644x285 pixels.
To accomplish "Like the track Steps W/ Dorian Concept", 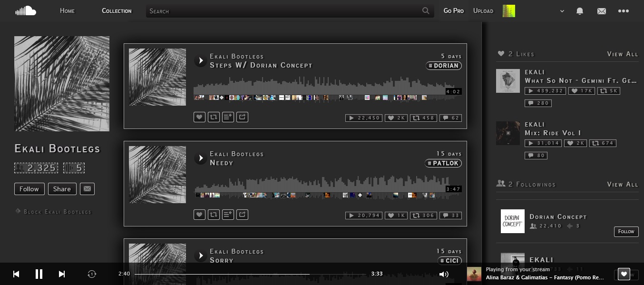I will click(199, 117).
